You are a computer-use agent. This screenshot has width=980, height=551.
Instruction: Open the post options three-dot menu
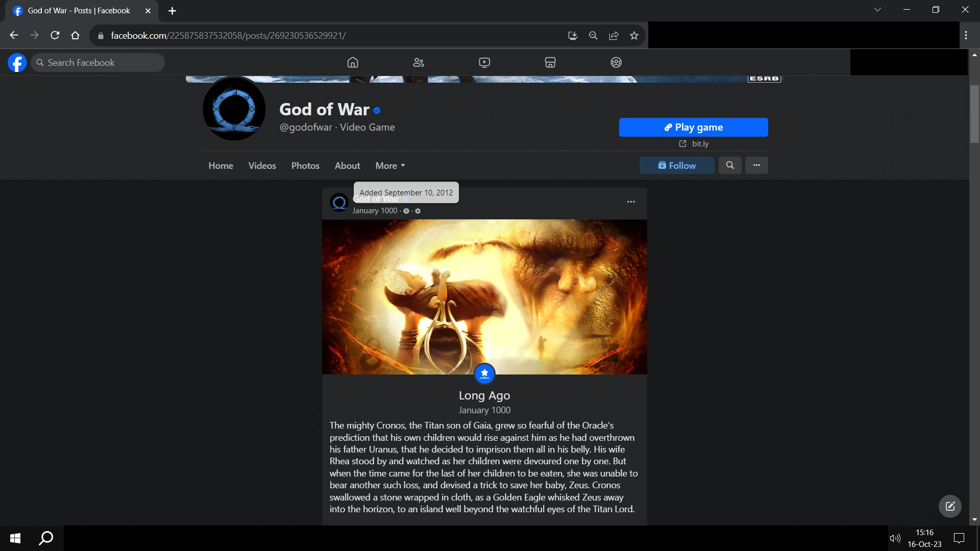click(631, 202)
